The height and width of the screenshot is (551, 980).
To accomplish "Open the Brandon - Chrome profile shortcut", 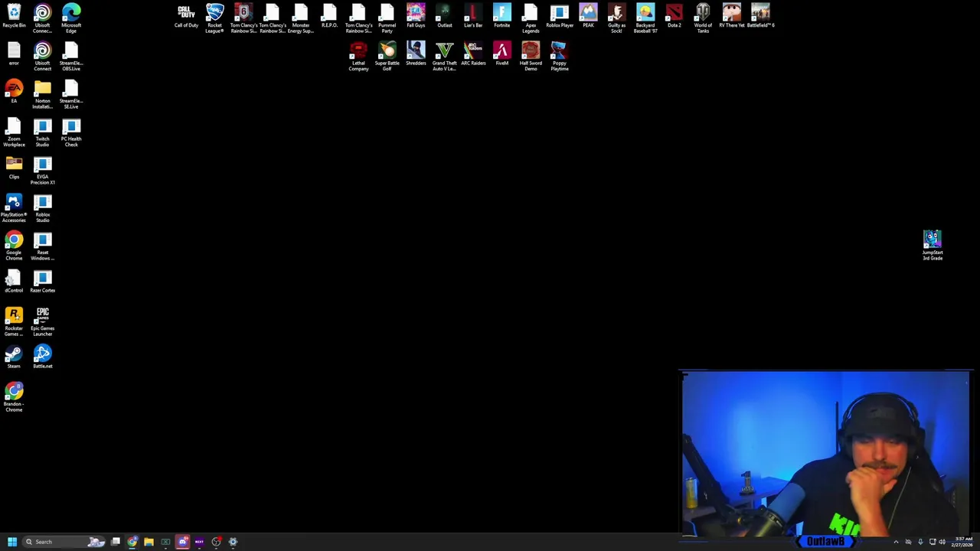I will pyautogui.click(x=14, y=398).
